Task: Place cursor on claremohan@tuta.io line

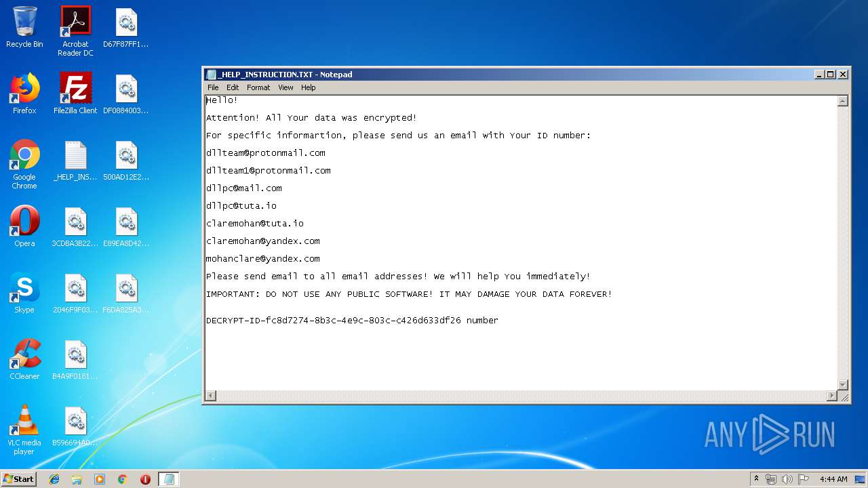Action: (255, 224)
